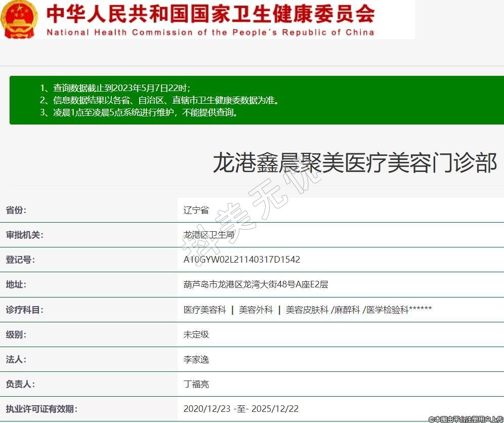This screenshot has height=423, width=504.
Task: Click the English National Health Commission text
Action: (x=210, y=32)
